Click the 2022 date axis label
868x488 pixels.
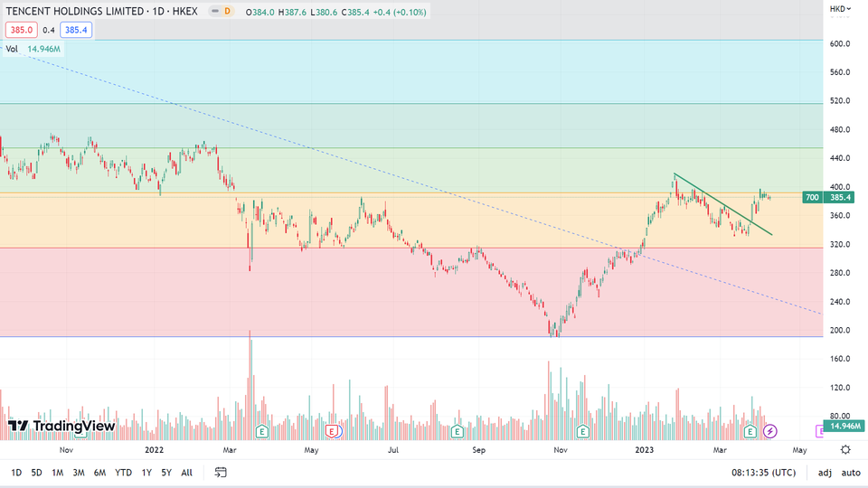154,450
